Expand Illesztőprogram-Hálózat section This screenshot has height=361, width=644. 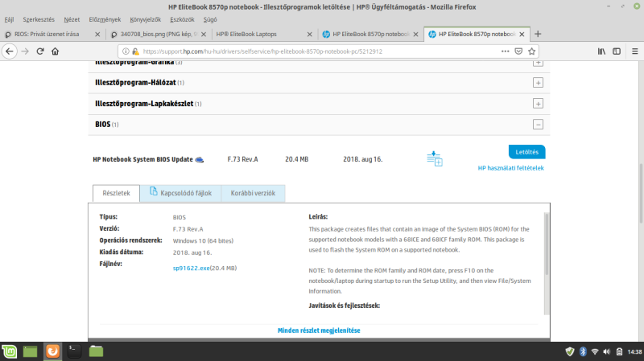[x=538, y=83]
